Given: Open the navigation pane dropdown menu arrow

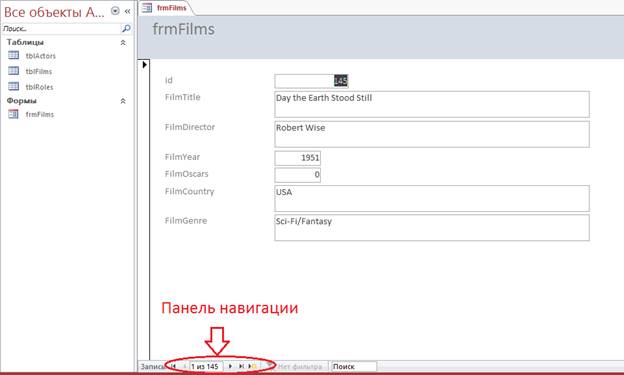Looking at the screenshot, I should click(115, 11).
